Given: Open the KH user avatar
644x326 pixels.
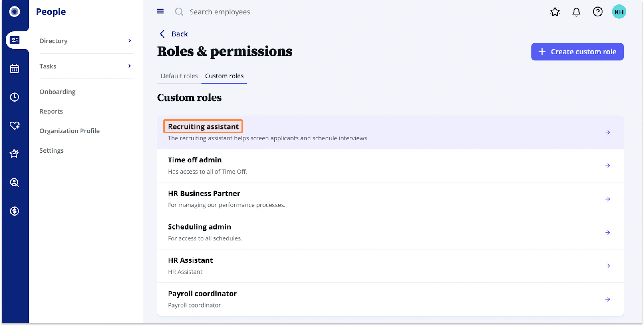Looking at the screenshot, I should 619,12.
